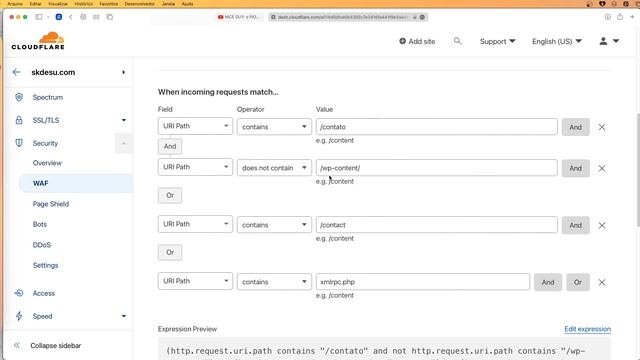
Task: Open the Security Settings sidebar item
Action: click(45, 265)
